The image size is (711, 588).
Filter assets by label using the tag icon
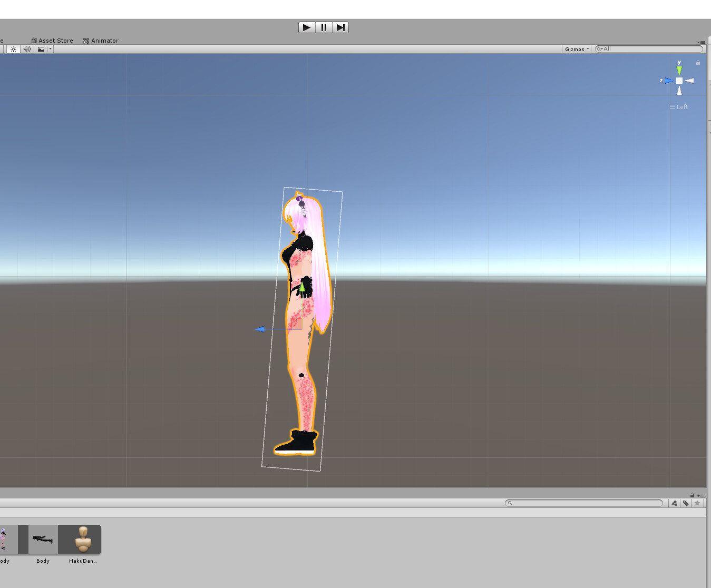click(x=686, y=503)
